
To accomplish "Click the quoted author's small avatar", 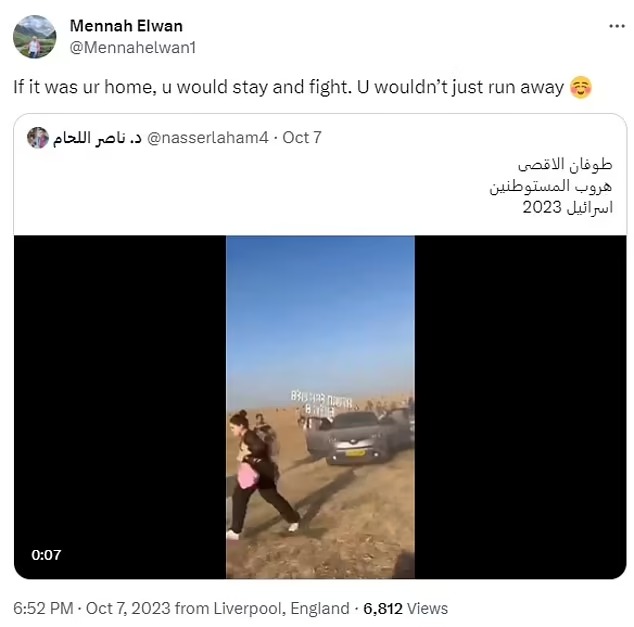I will click(x=38, y=138).
